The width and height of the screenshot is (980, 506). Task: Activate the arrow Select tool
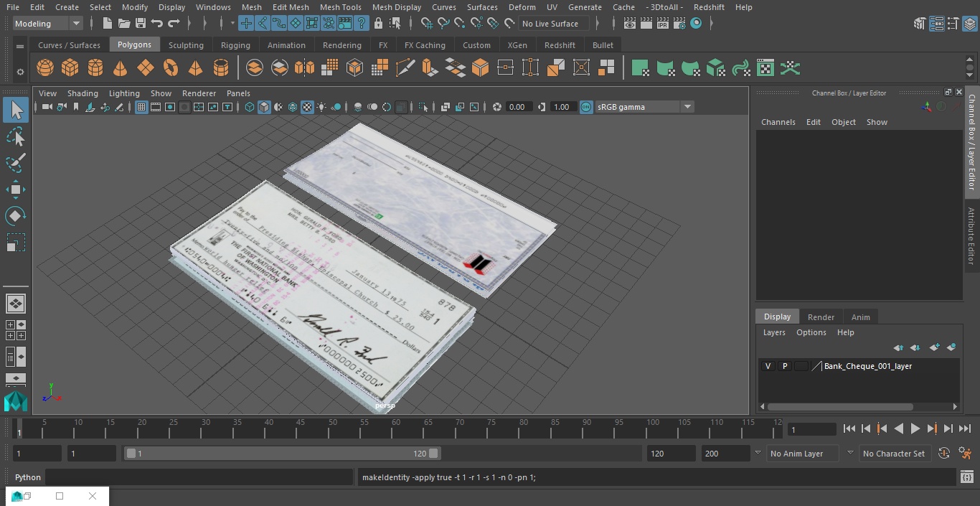(x=16, y=110)
